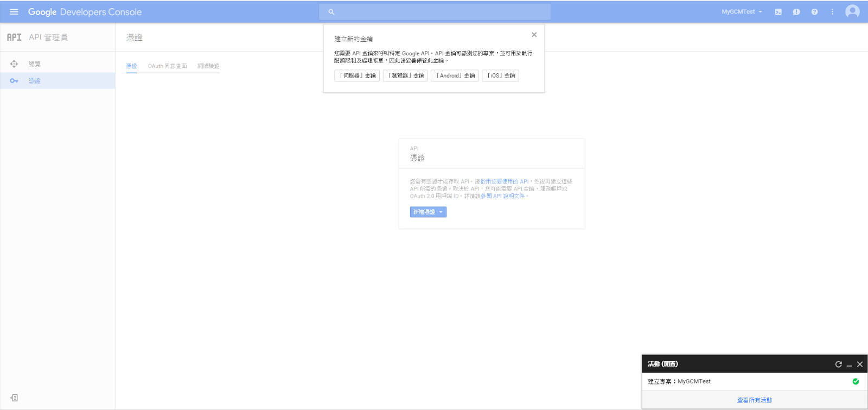The image size is (868, 410).
Task: Click the magnifier search icon
Action: (331, 12)
